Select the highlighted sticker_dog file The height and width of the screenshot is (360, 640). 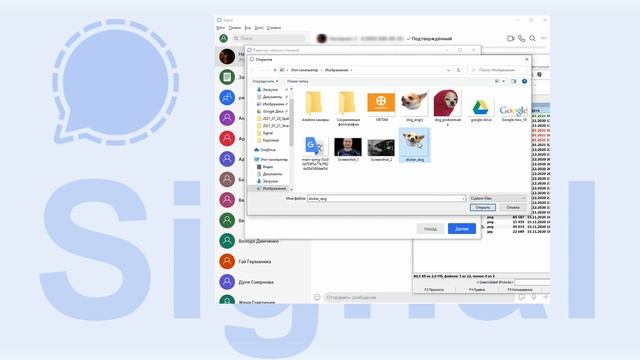pyautogui.click(x=414, y=145)
